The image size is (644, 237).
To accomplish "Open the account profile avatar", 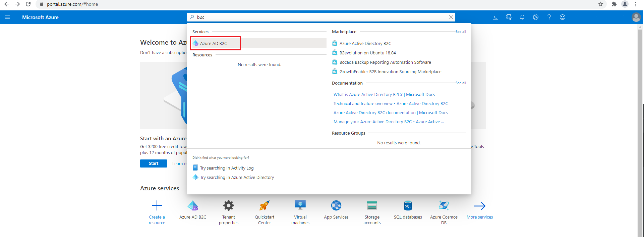I will pyautogui.click(x=636, y=17).
